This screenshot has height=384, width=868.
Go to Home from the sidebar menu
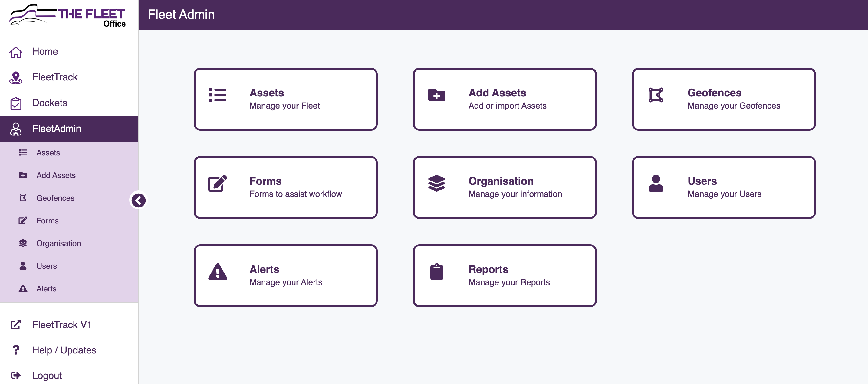tap(45, 51)
